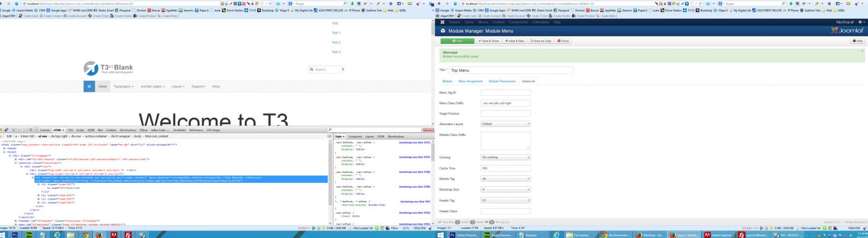The height and width of the screenshot is (238, 868).
Task: Dismiss the 'Module successfully saved' message
Action: (862, 51)
